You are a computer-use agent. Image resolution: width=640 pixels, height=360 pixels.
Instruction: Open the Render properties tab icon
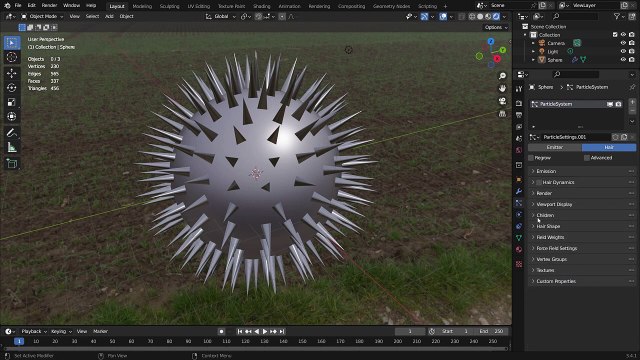[519, 103]
